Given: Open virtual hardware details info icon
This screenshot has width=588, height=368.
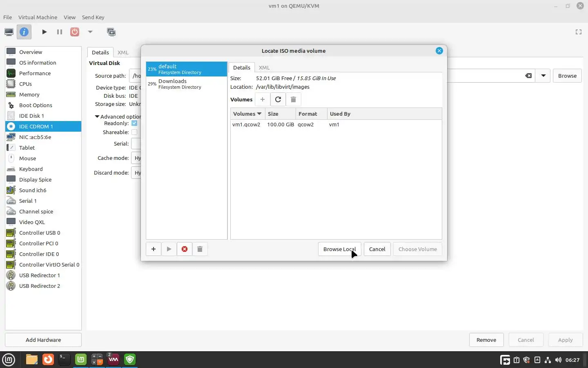Looking at the screenshot, I should tap(24, 32).
